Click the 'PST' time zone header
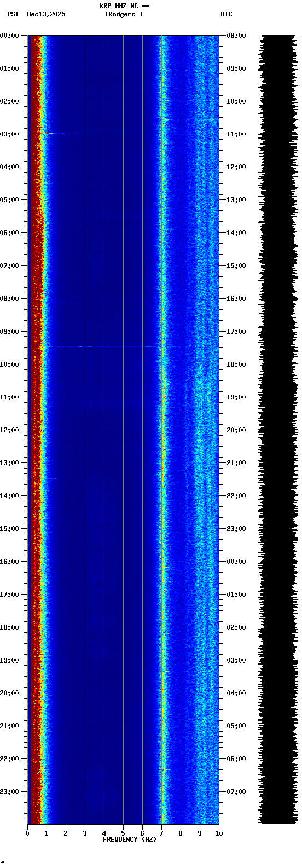302x868 pixels. [x=13, y=14]
